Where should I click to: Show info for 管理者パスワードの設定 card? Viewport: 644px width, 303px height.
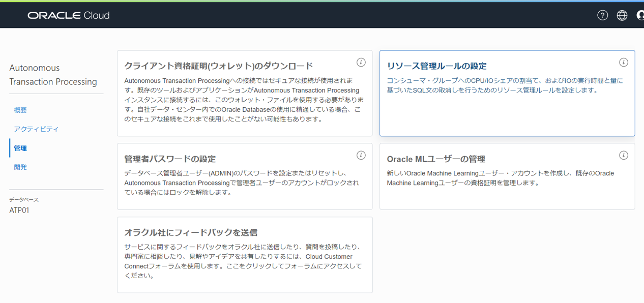[361, 155]
